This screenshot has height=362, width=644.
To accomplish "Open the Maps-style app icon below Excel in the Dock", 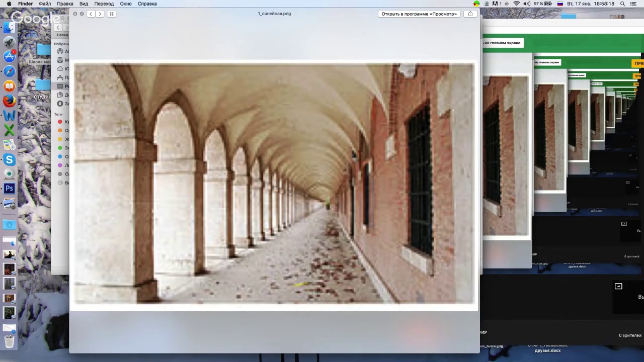I will (x=10, y=145).
